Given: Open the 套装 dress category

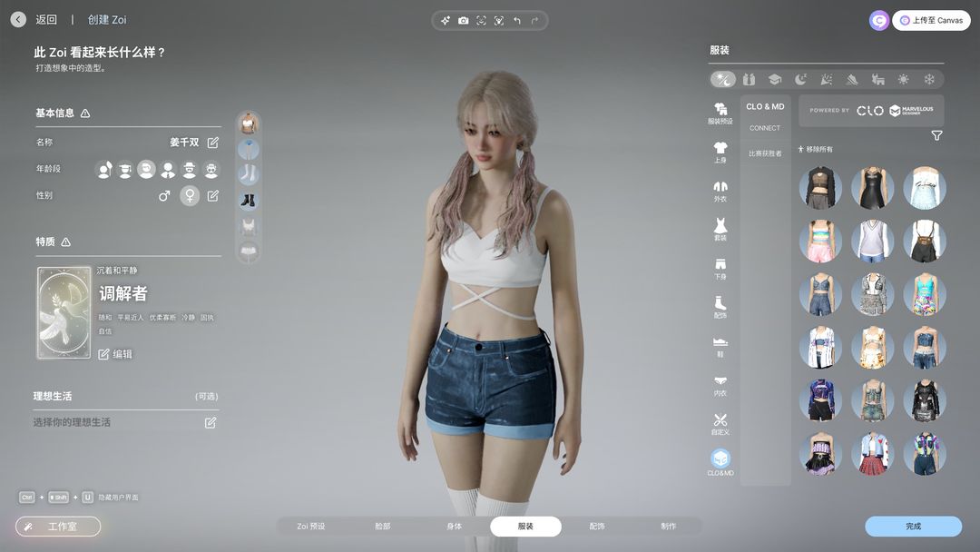Looking at the screenshot, I should [720, 230].
